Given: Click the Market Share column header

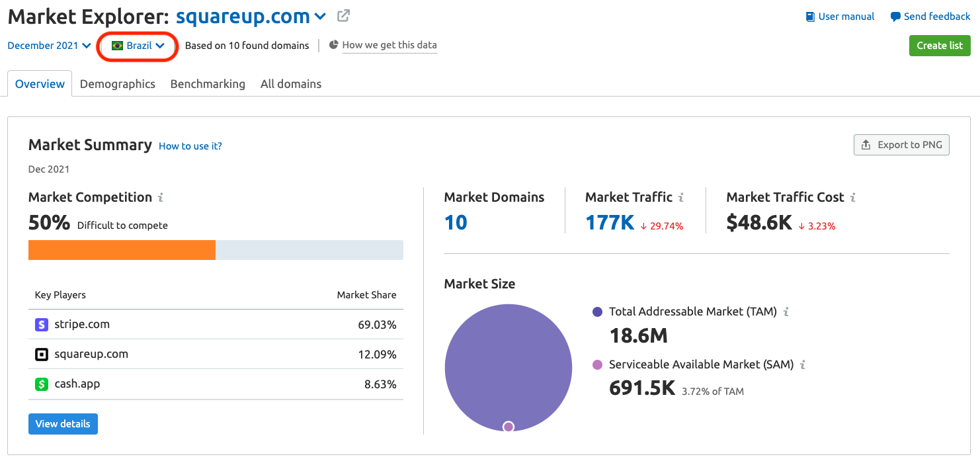Looking at the screenshot, I should (x=367, y=295).
